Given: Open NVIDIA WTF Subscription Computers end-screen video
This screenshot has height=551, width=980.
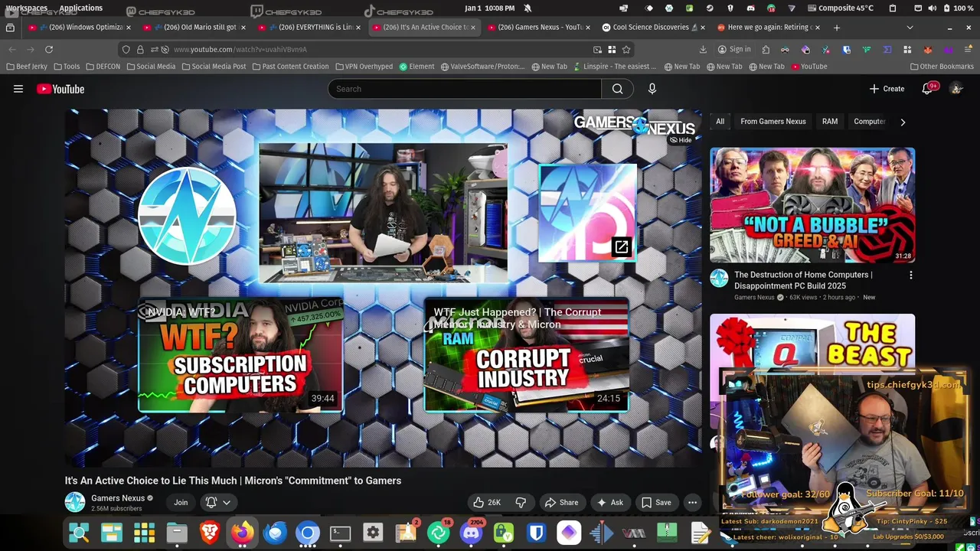Looking at the screenshot, I should tap(240, 355).
